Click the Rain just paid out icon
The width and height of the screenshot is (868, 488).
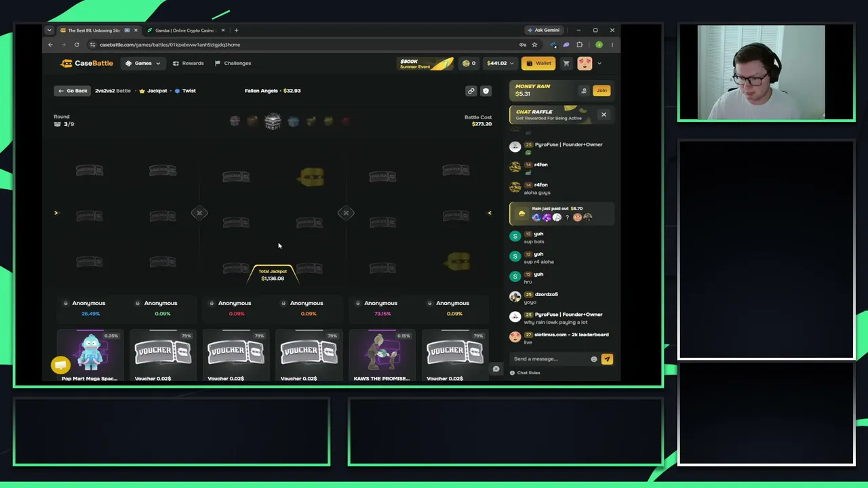tap(521, 213)
